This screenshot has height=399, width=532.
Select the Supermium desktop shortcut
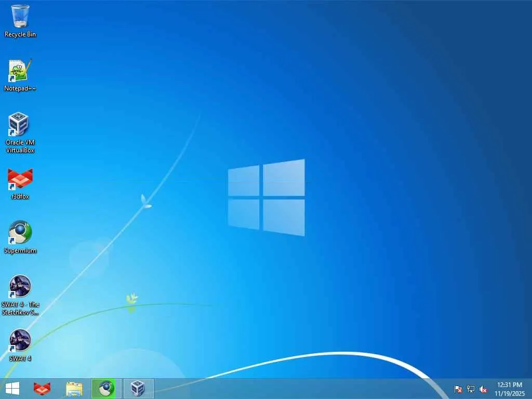click(20, 237)
